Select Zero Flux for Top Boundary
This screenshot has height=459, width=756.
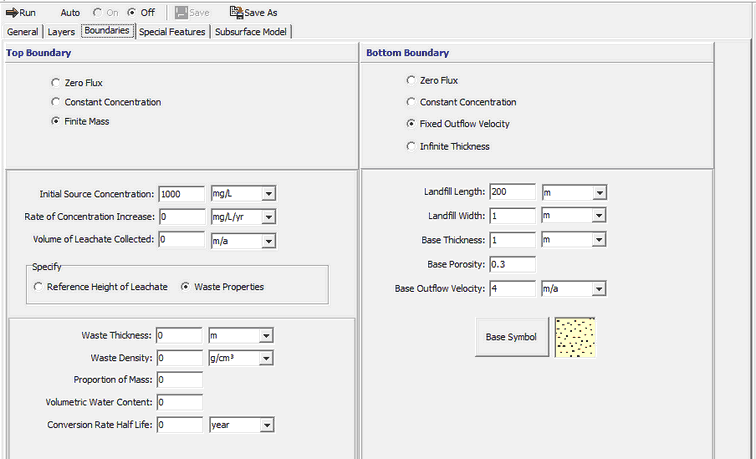[55, 81]
